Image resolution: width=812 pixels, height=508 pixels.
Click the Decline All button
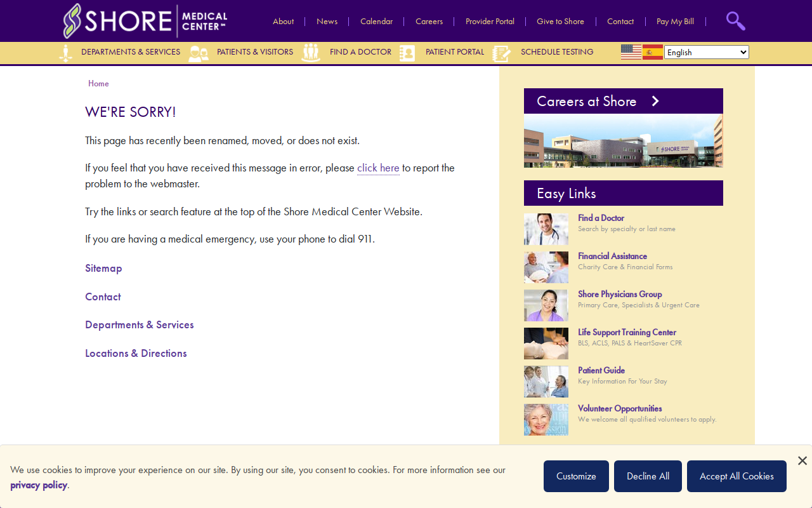click(648, 476)
